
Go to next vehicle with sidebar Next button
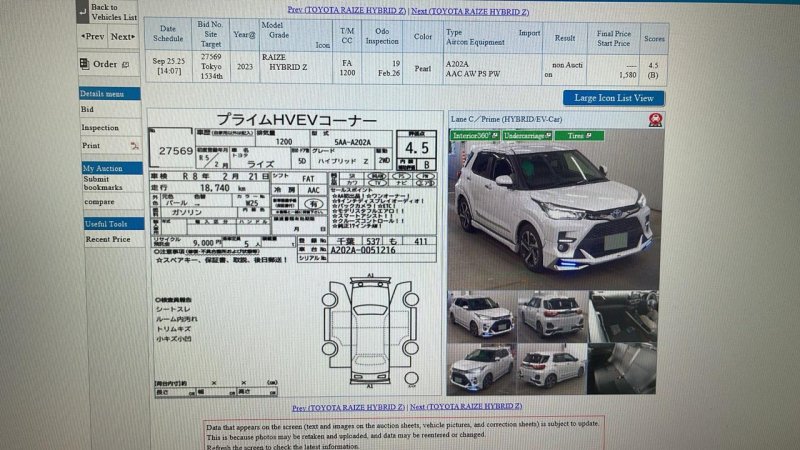(x=123, y=37)
